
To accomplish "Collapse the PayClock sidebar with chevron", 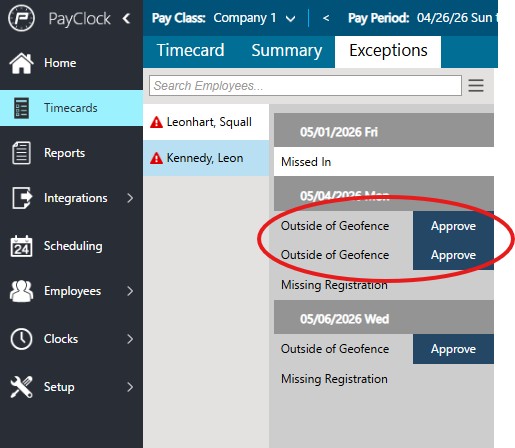I will click(x=126, y=18).
